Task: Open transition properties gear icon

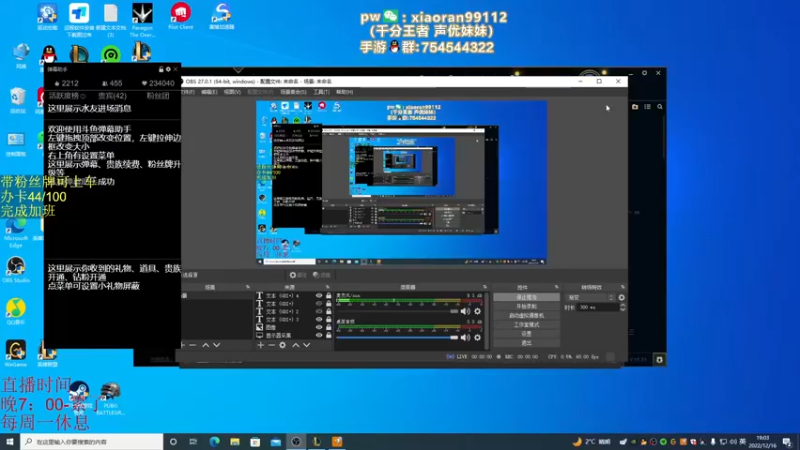Action: pyautogui.click(x=621, y=297)
